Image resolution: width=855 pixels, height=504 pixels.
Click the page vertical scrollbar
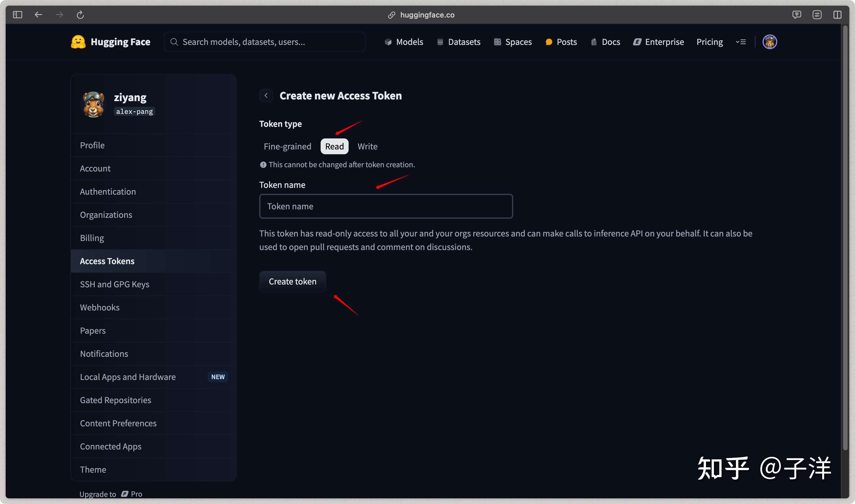pyautogui.click(x=845, y=238)
